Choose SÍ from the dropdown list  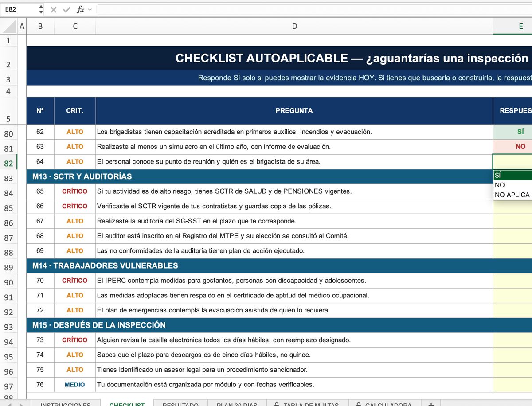pos(512,176)
